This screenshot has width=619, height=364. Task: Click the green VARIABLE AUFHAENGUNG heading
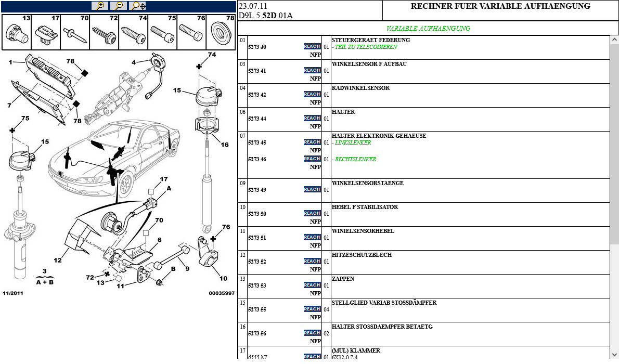pyautogui.click(x=428, y=29)
